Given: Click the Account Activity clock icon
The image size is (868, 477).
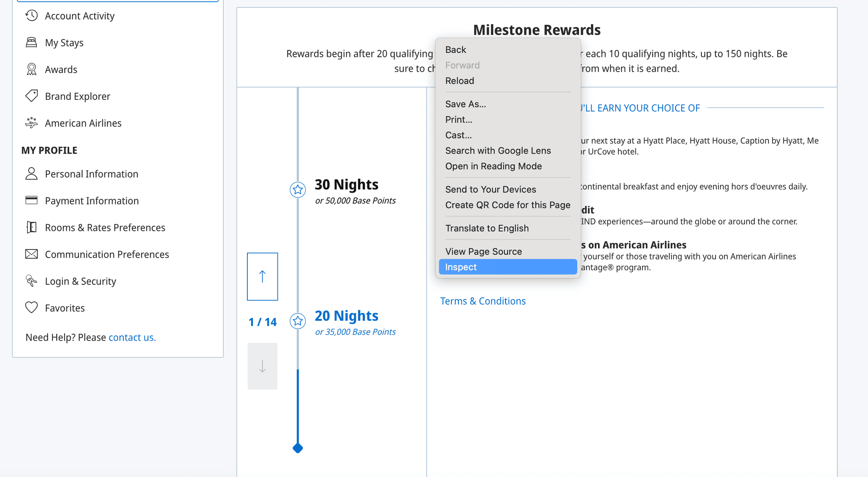Looking at the screenshot, I should tap(31, 16).
